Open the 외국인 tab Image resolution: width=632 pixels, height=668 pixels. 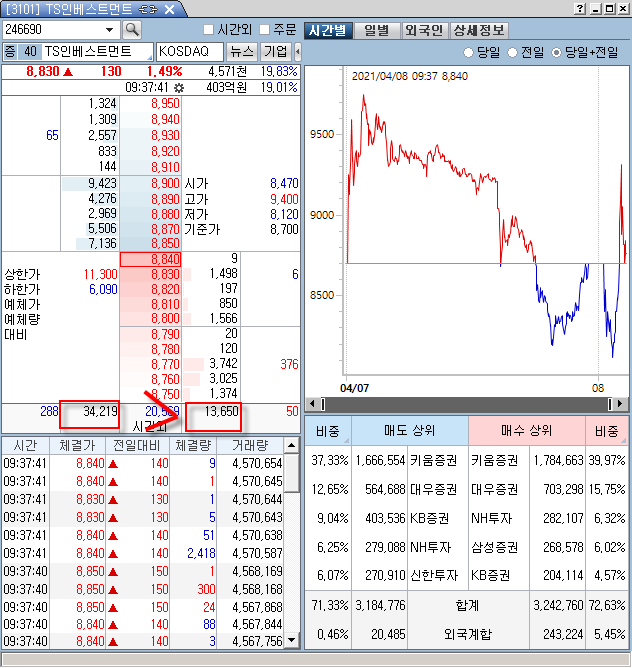pos(424,30)
